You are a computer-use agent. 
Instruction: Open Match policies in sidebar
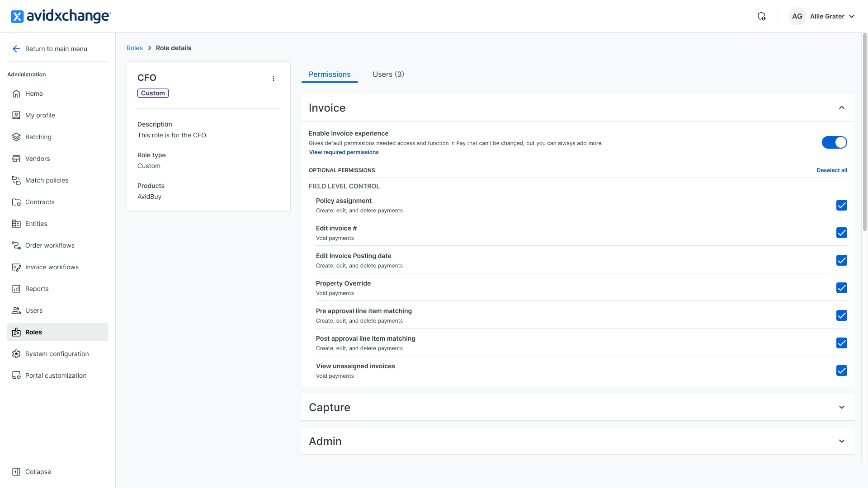pos(58,180)
